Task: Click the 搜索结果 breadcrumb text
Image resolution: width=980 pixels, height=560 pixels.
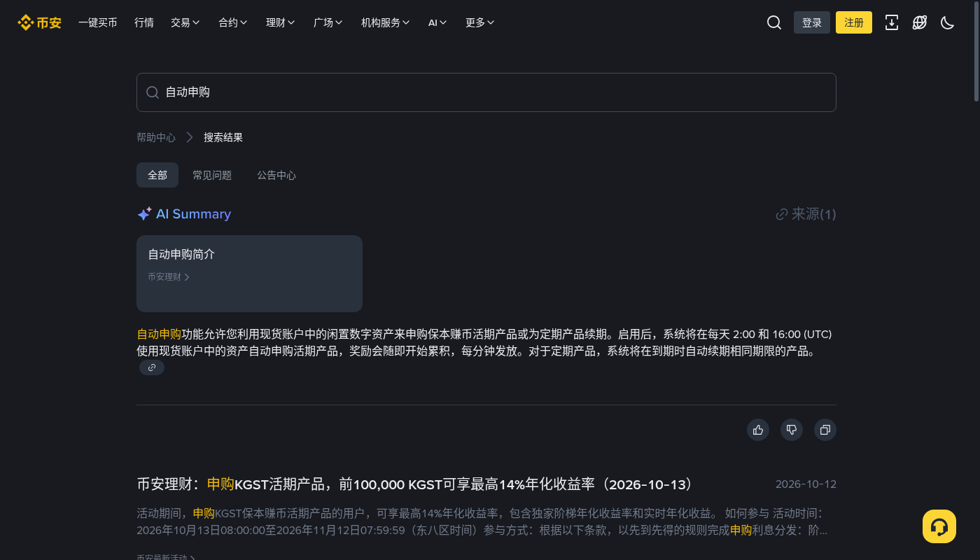Action: coord(223,137)
